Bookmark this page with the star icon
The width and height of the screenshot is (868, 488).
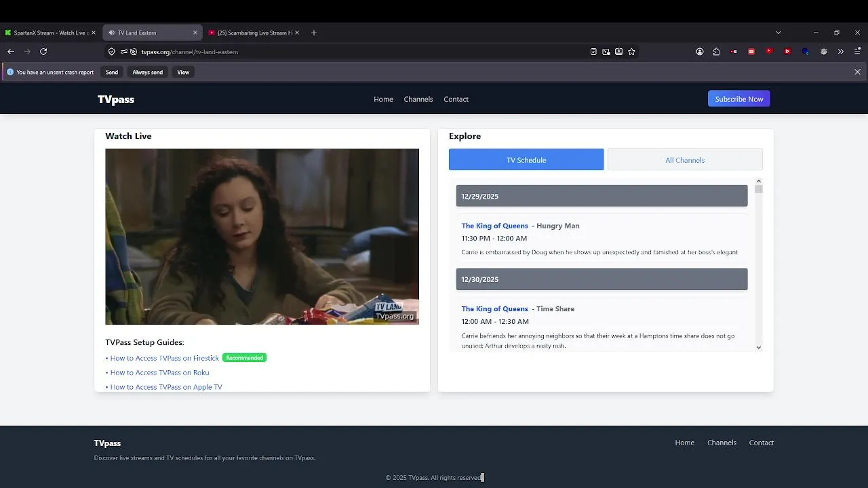(x=632, y=52)
